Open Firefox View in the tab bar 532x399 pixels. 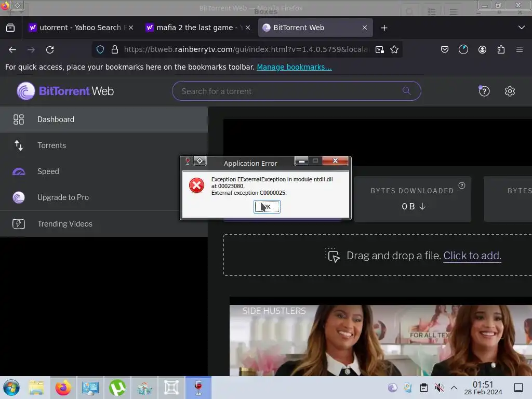coord(10,28)
